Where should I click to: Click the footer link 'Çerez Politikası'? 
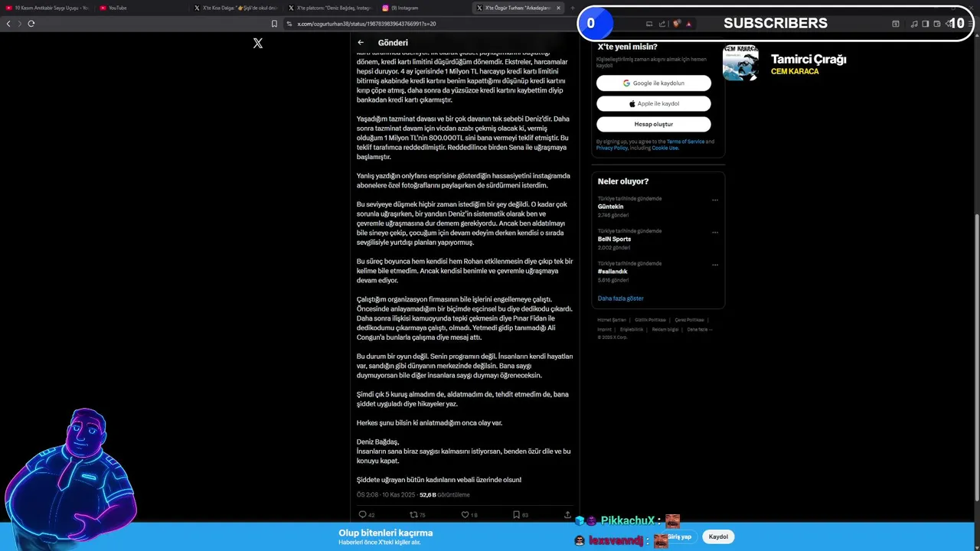point(689,320)
